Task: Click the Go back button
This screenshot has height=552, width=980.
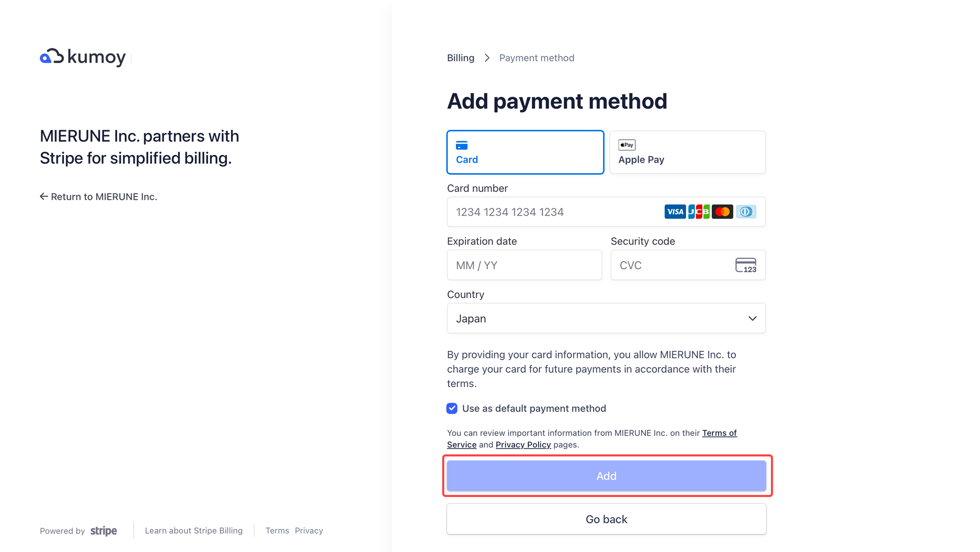Action: pyautogui.click(x=606, y=519)
